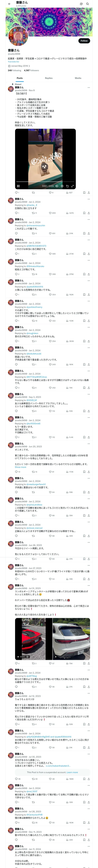Enter fullscreen on the watch video
This screenshot has width=98, height=868.
(72, 186)
